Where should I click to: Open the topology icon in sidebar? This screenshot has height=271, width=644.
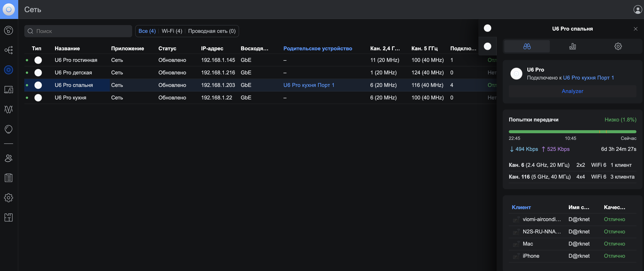(9, 50)
